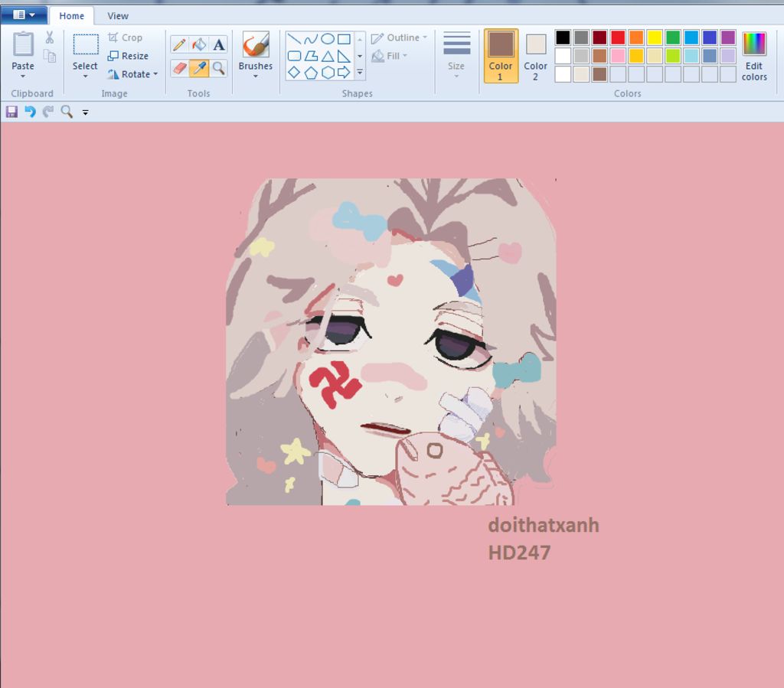Open the blue Paint file menu button

coord(24,15)
